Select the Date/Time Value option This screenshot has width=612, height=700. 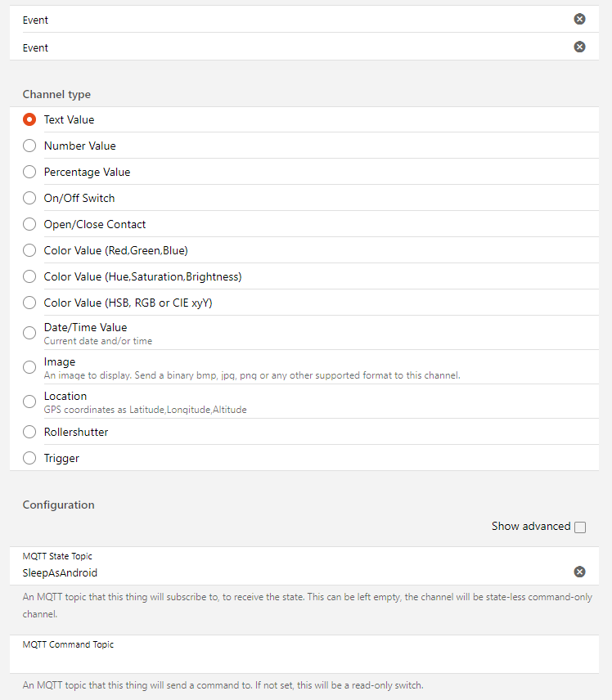tap(29, 333)
